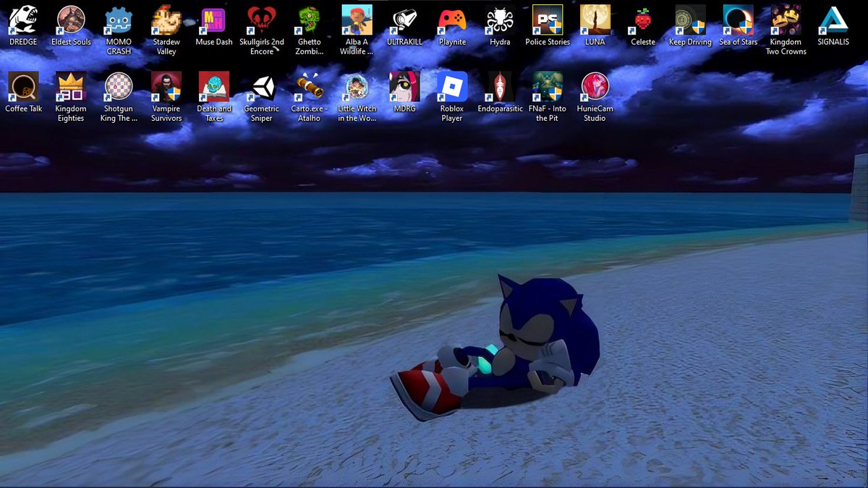Click the Police Stories icon
Image resolution: width=868 pixels, height=488 pixels.
click(x=548, y=20)
